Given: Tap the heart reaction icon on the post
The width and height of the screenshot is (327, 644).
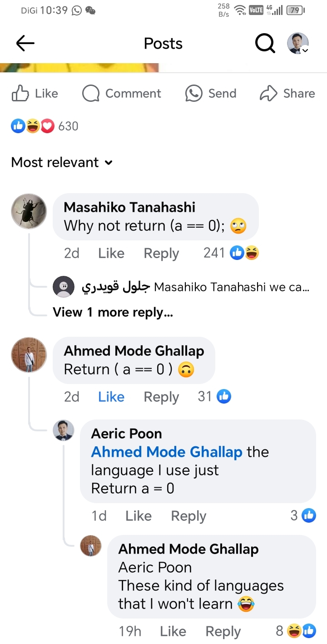Looking at the screenshot, I should coord(48,126).
